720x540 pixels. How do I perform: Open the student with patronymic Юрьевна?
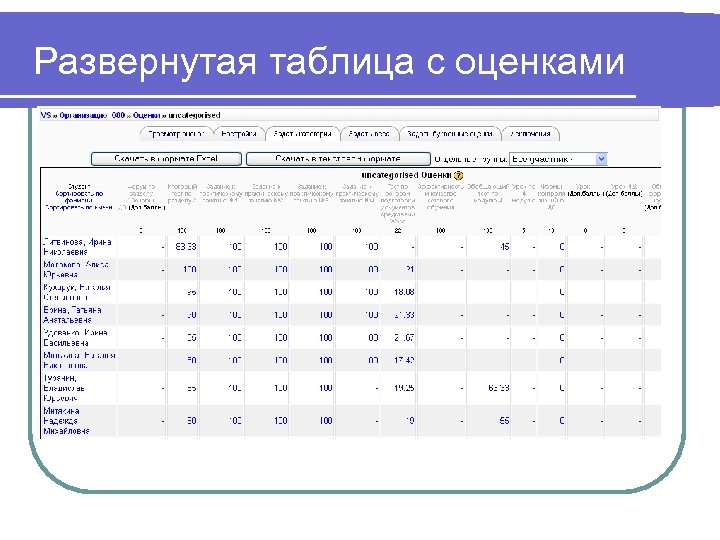pyautogui.click(x=76, y=270)
